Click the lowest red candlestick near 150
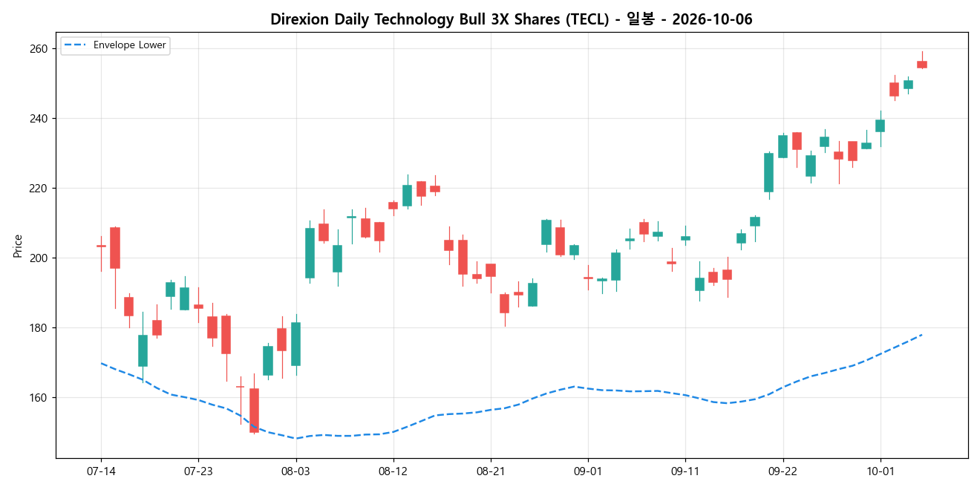 (254, 410)
